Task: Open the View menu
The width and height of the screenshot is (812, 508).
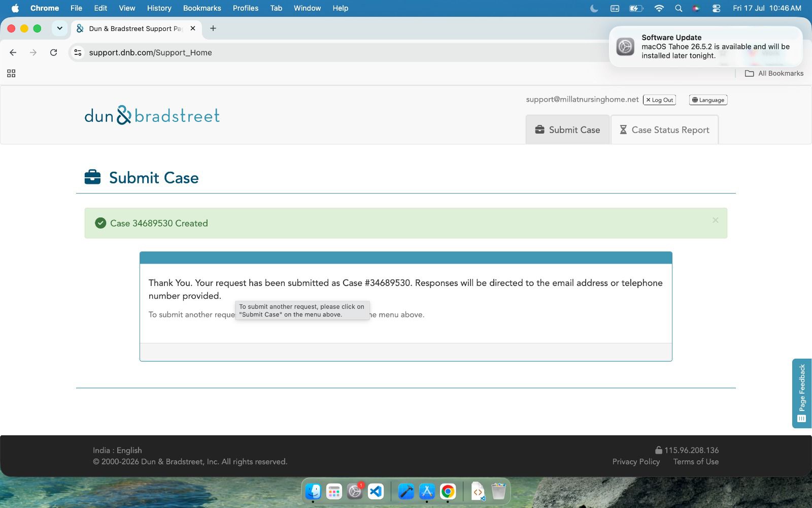Action: tap(127, 8)
